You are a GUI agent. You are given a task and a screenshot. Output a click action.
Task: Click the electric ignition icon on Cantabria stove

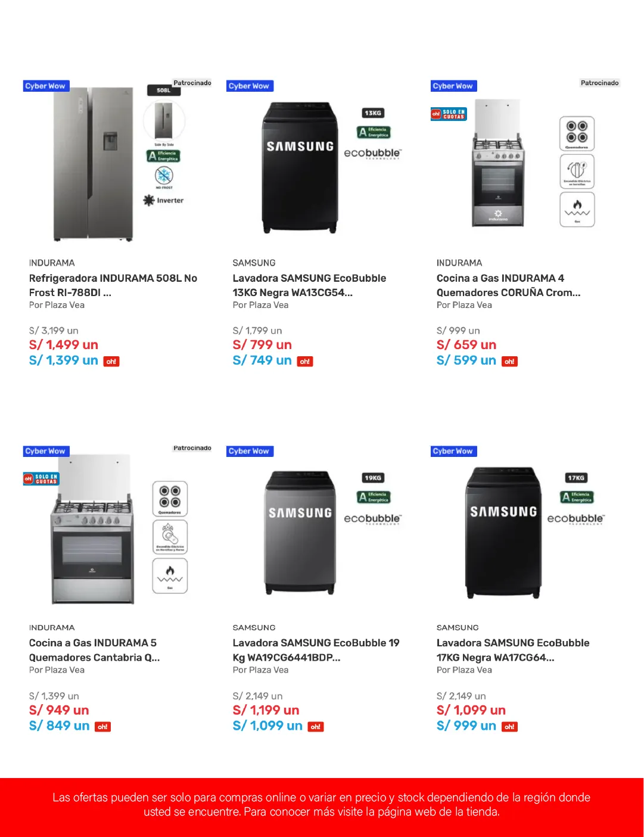(170, 536)
